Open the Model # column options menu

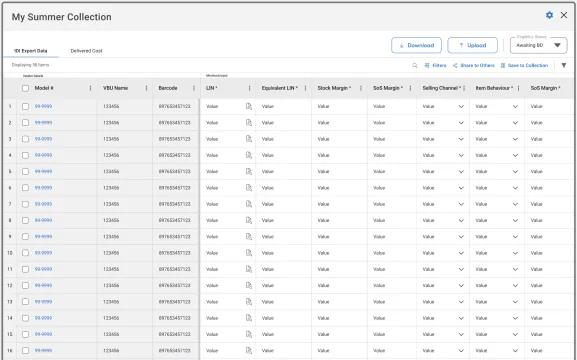91,88
